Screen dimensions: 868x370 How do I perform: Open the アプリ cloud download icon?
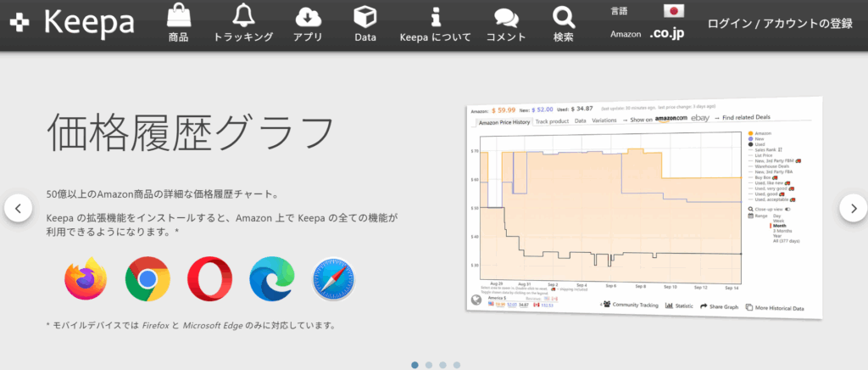308,24
